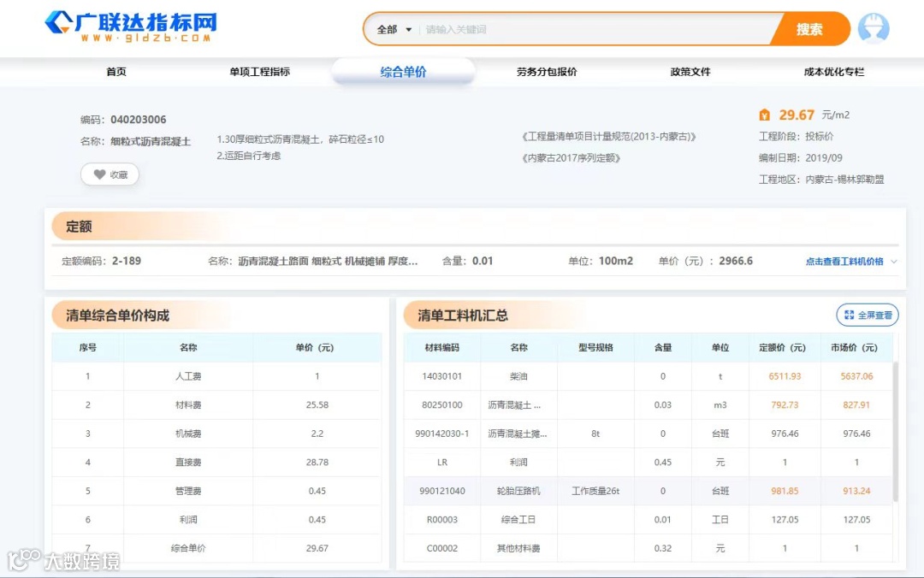Click the 其他材料费 name cell
Image resolution: width=924 pixels, height=578 pixels.
coord(518,548)
